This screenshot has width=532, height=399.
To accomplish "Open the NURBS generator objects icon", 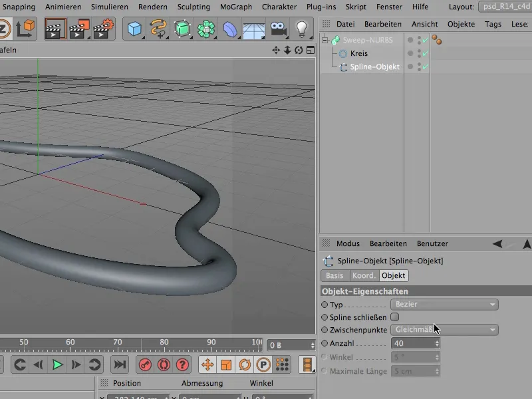I will (182, 29).
